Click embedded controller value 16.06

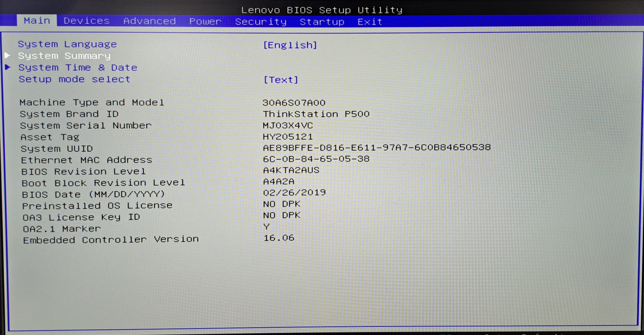click(x=279, y=237)
